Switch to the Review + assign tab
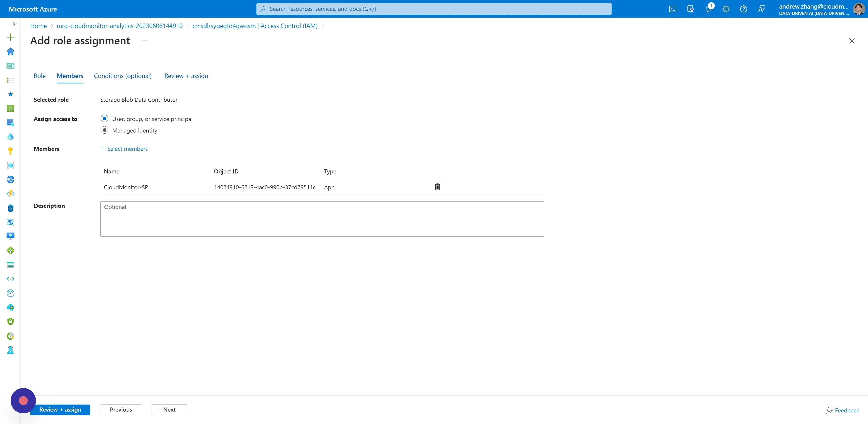 186,76
